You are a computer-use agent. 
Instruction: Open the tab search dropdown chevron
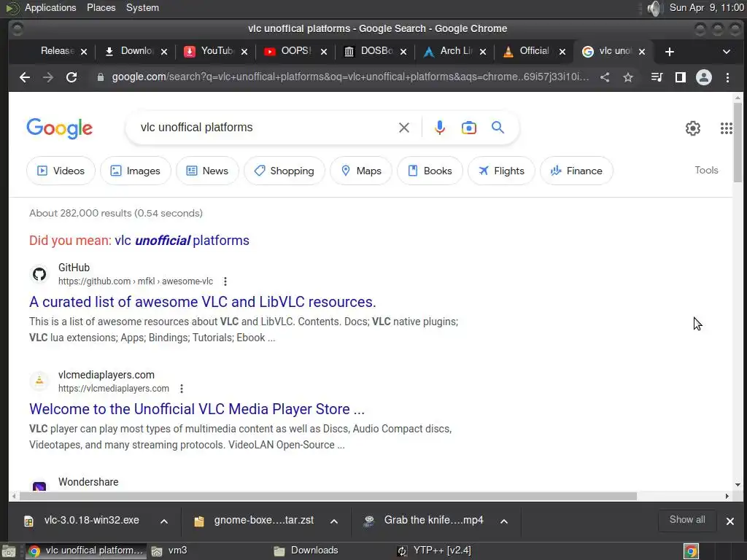[x=726, y=52]
